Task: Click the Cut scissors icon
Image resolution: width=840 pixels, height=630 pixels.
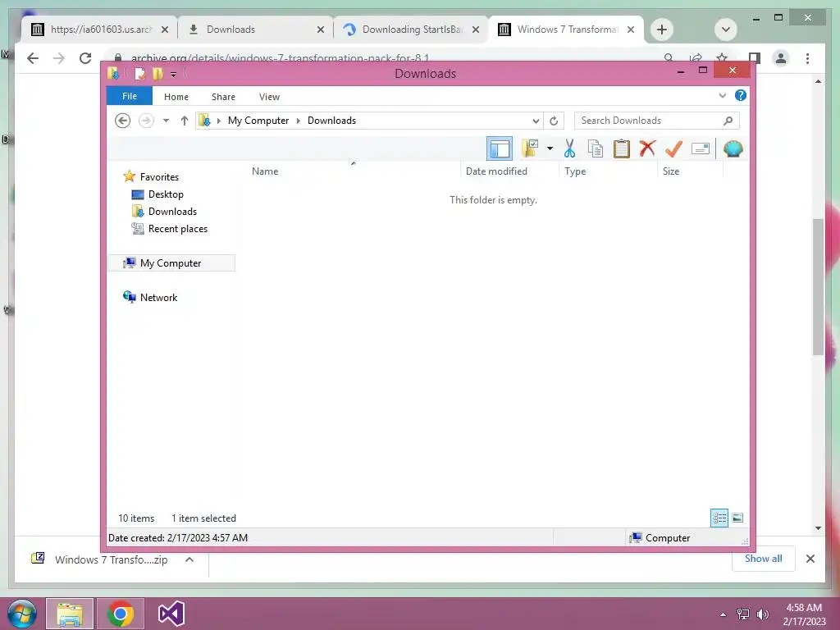Action: [x=569, y=148]
